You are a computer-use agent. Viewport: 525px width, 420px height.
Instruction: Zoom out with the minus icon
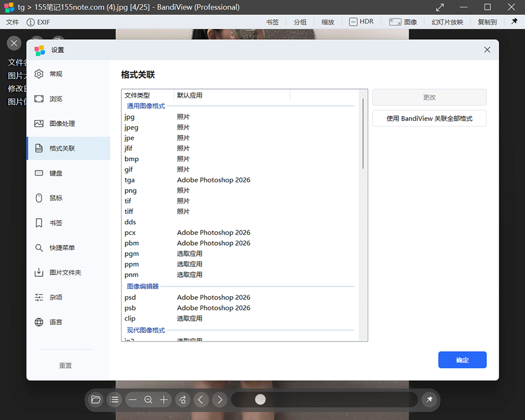pos(132,400)
